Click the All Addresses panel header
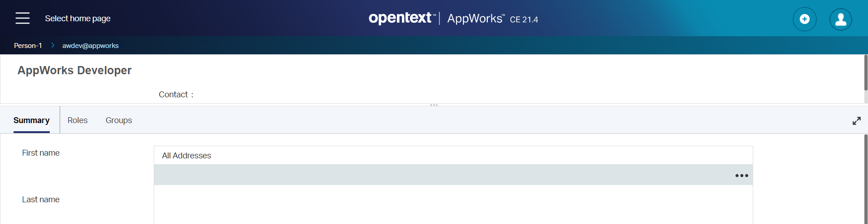Image resolution: width=868 pixels, height=224 pixels. tap(186, 156)
